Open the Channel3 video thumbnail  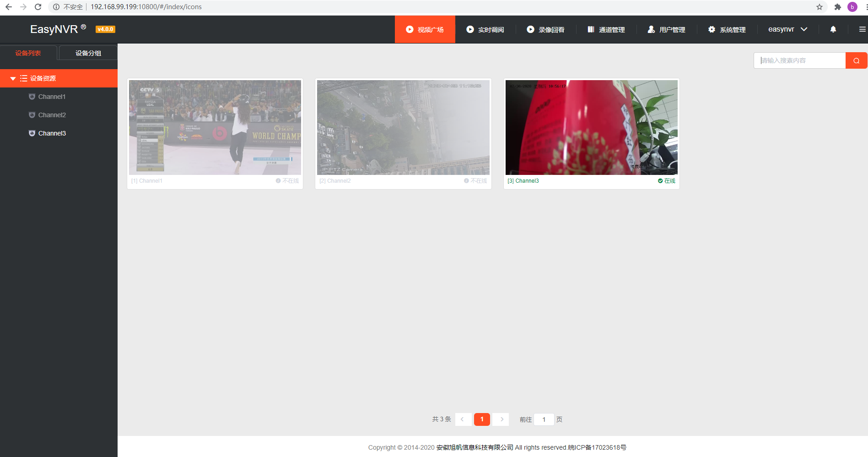(x=592, y=127)
